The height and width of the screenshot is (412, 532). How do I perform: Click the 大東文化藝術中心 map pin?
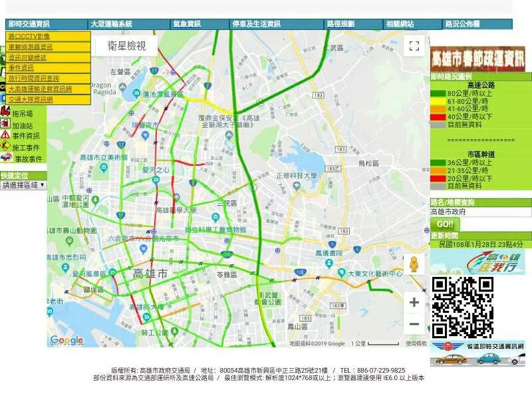(x=342, y=272)
